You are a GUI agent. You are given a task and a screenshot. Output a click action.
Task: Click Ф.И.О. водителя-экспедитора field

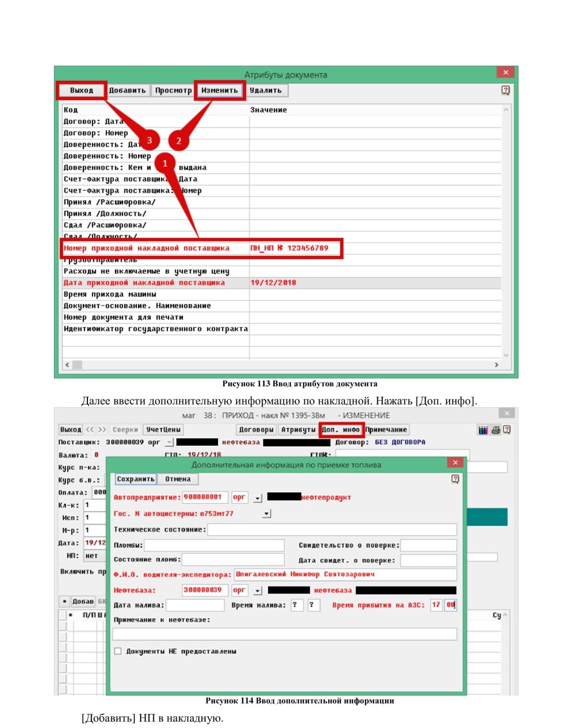346,574
